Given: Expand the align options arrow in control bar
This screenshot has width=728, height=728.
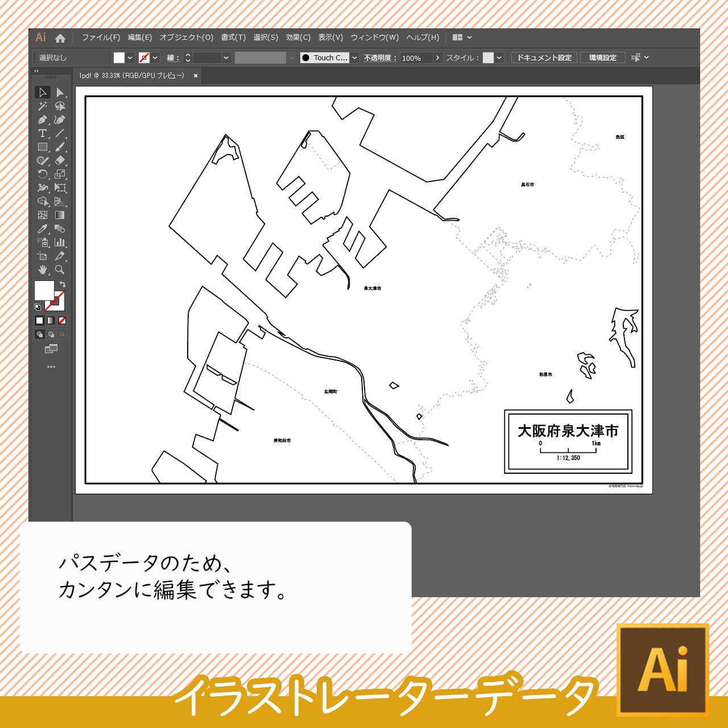Looking at the screenshot, I should [647, 57].
